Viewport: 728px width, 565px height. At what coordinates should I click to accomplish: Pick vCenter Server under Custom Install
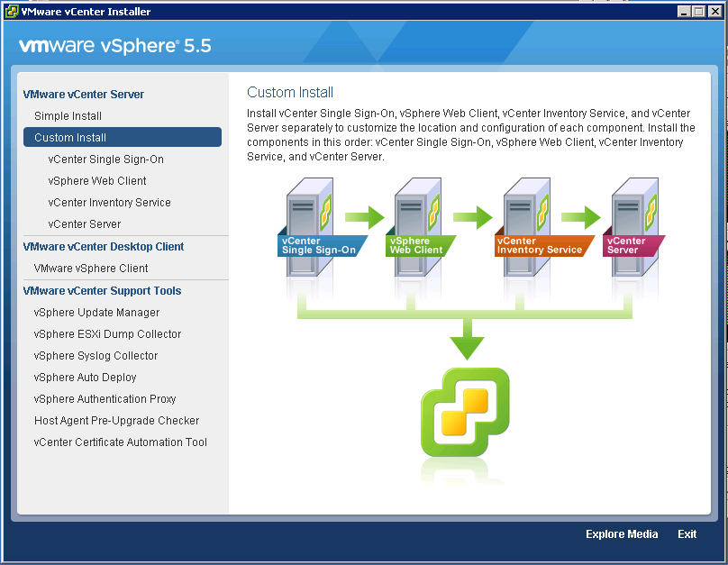[84, 224]
